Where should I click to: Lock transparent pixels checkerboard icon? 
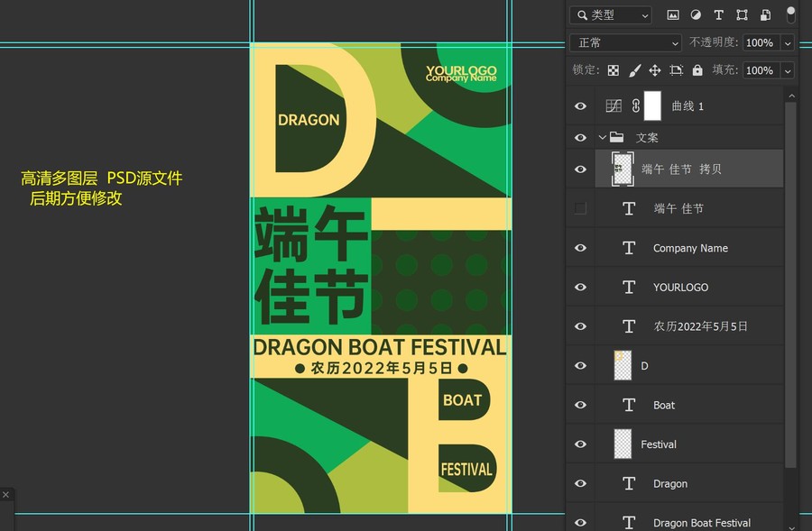coord(614,70)
